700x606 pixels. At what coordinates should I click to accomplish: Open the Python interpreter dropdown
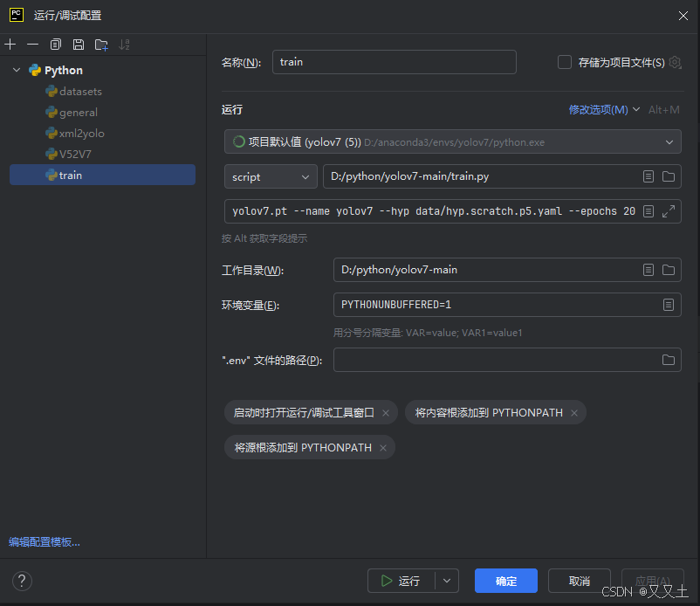point(453,142)
